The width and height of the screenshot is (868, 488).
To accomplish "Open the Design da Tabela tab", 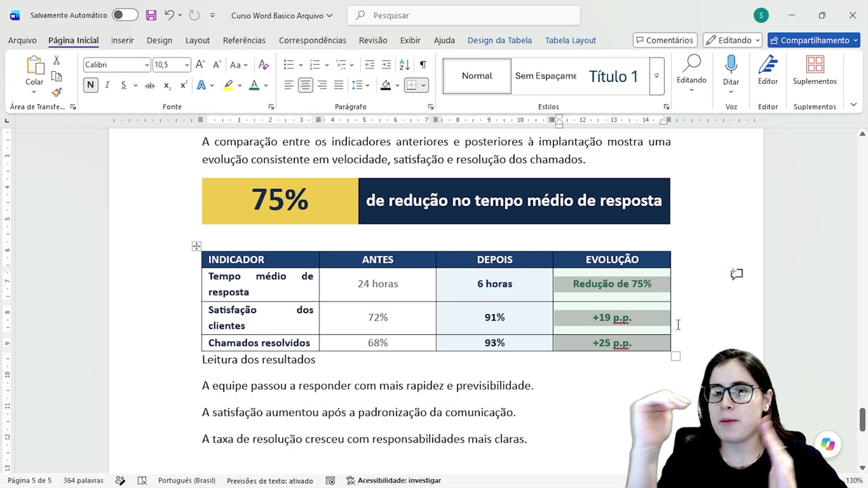I will pos(500,40).
